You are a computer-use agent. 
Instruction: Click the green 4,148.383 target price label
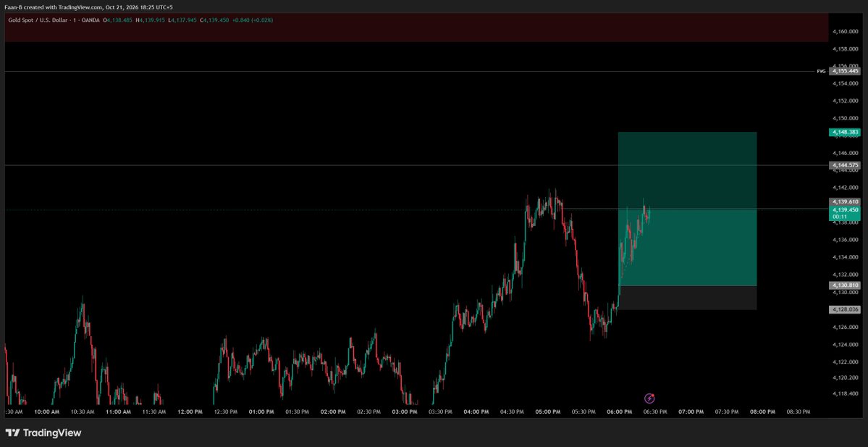(x=844, y=133)
